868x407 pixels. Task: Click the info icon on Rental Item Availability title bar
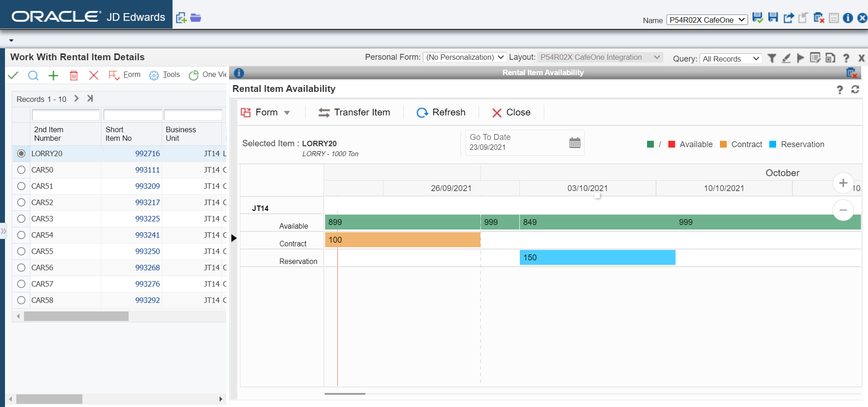click(x=239, y=73)
